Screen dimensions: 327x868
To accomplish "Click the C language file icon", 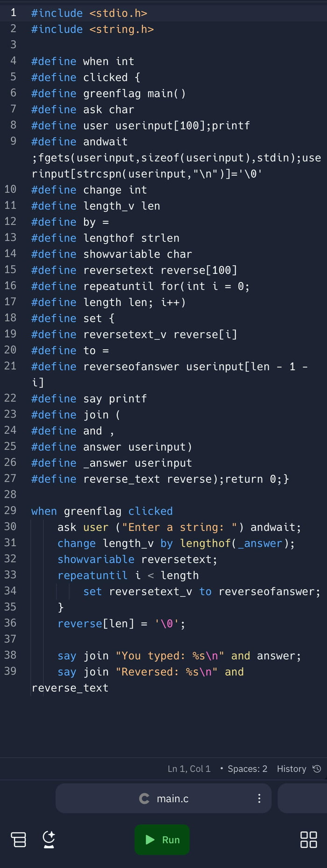I will click(144, 798).
